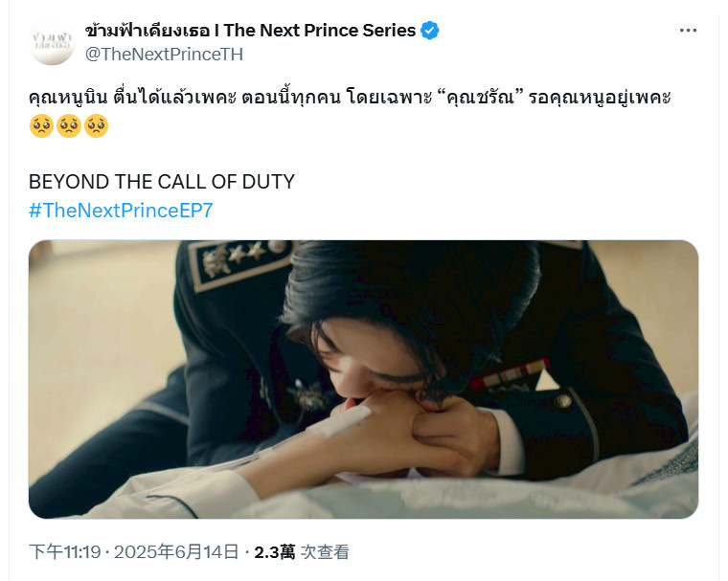
Task: Open the account display name The Next Prince Series
Action: tap(251, 31)
